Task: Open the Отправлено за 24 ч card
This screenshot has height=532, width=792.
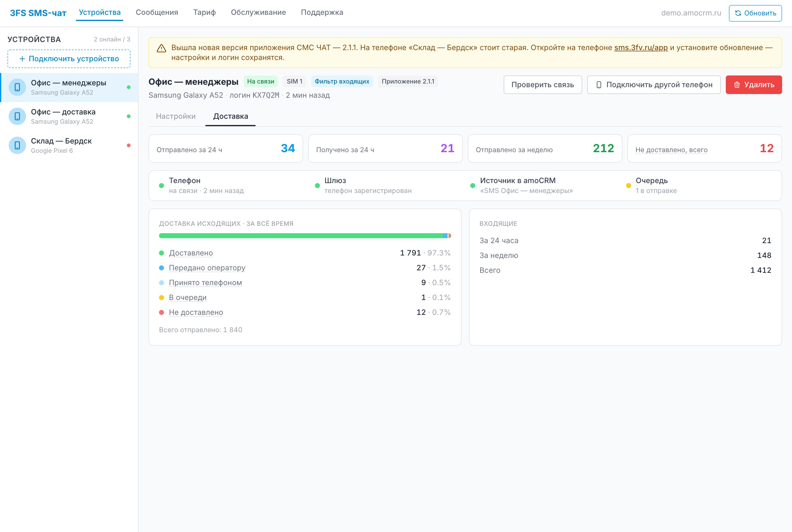Action: (x=226, y=148)
